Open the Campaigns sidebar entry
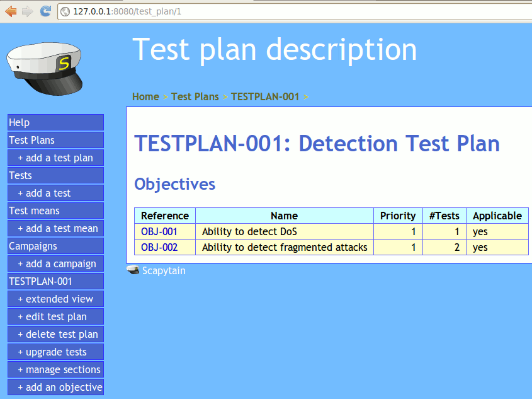Screen dimensions: 532x399 [55, 246]
